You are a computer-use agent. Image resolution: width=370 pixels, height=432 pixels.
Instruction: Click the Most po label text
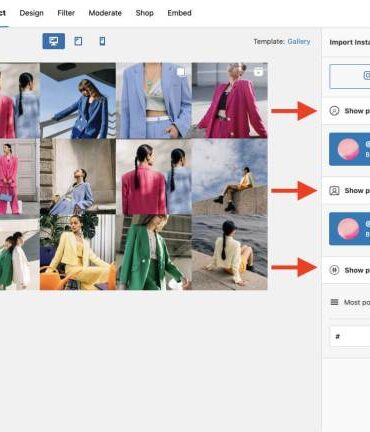[x=357, y=302]
